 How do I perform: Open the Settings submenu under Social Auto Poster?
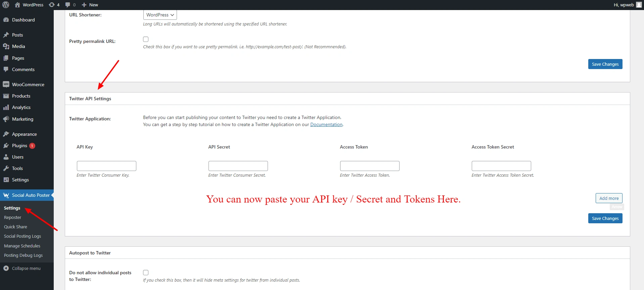coord(12,208)
